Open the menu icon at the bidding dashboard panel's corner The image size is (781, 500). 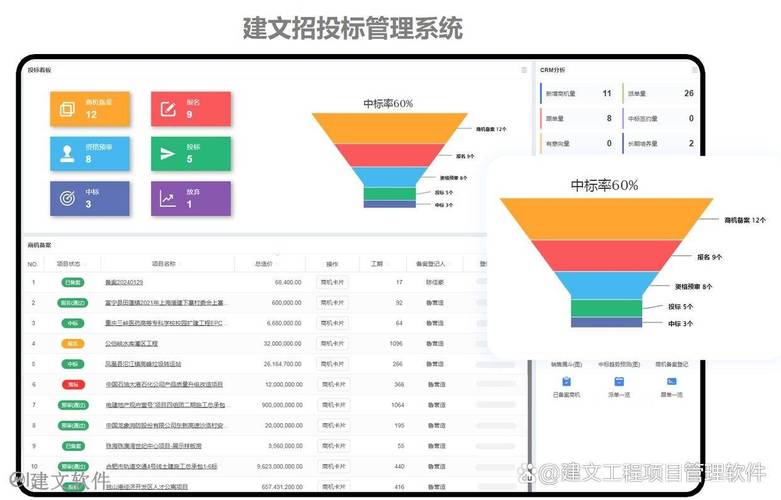(x=524, y=70)
